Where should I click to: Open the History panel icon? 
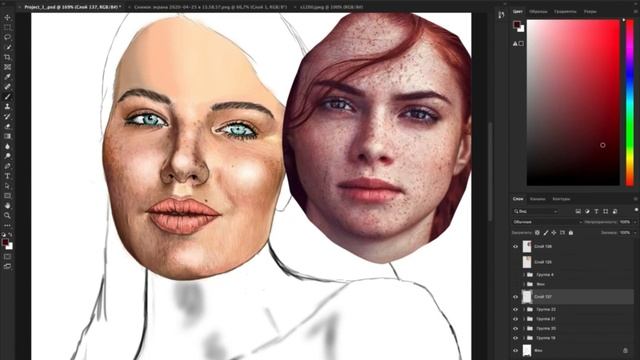pos(501,15)
